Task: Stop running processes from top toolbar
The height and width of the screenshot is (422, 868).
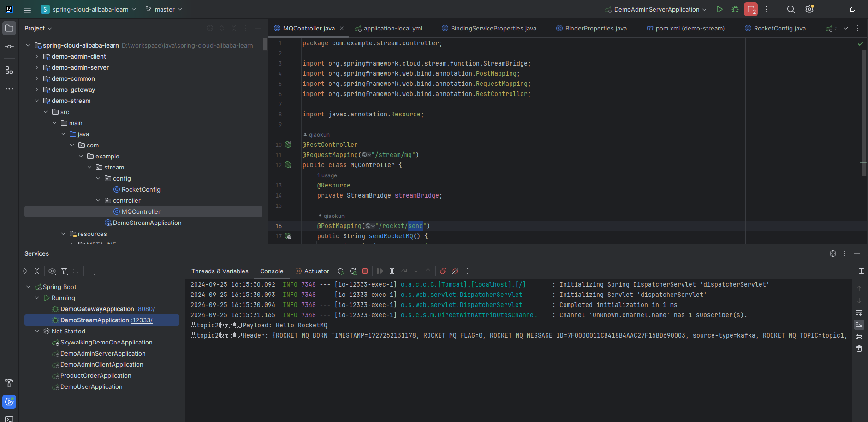Action: tap(751, 9)
